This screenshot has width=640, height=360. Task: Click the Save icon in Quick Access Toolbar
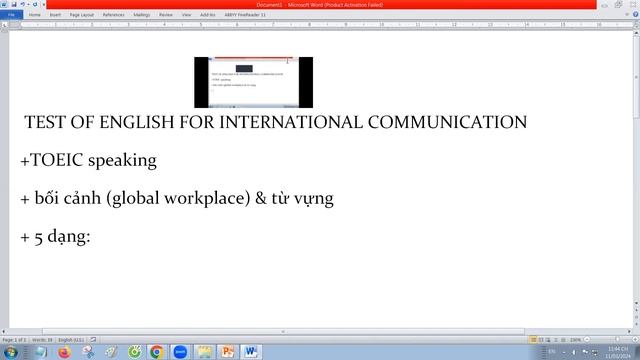click(14, 4)
